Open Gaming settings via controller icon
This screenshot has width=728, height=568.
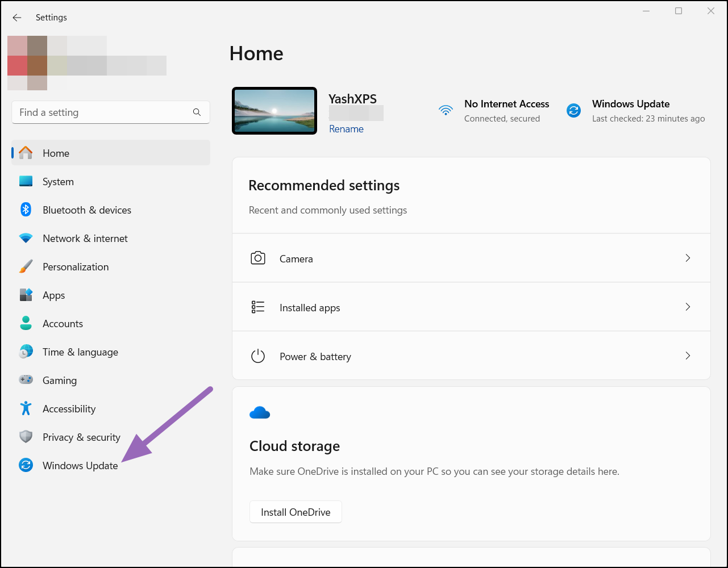pyautogui.click(x=26, y=380)
